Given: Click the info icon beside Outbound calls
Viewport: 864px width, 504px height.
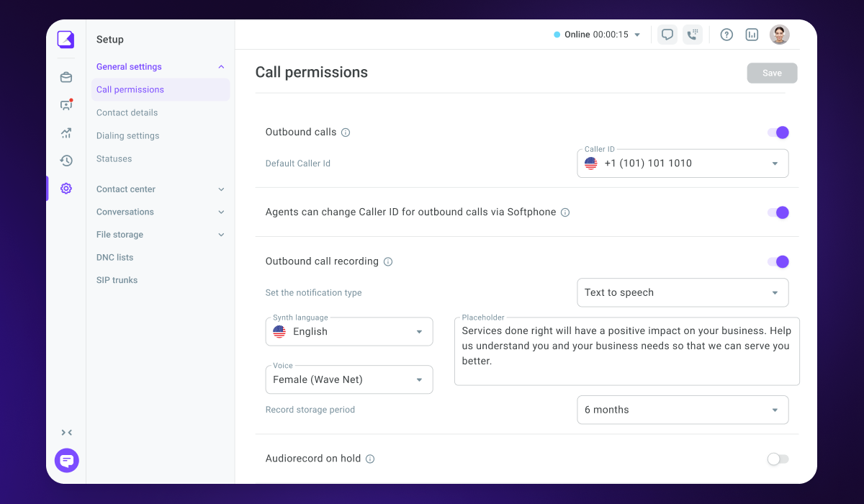Looking at the screenshot, I should point(346,132).
